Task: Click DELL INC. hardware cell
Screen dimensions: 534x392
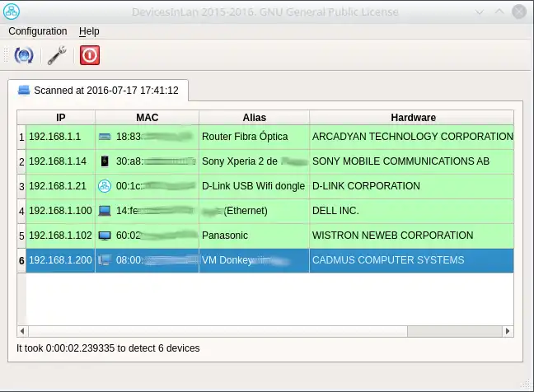Action: click(x=412, y=211)
